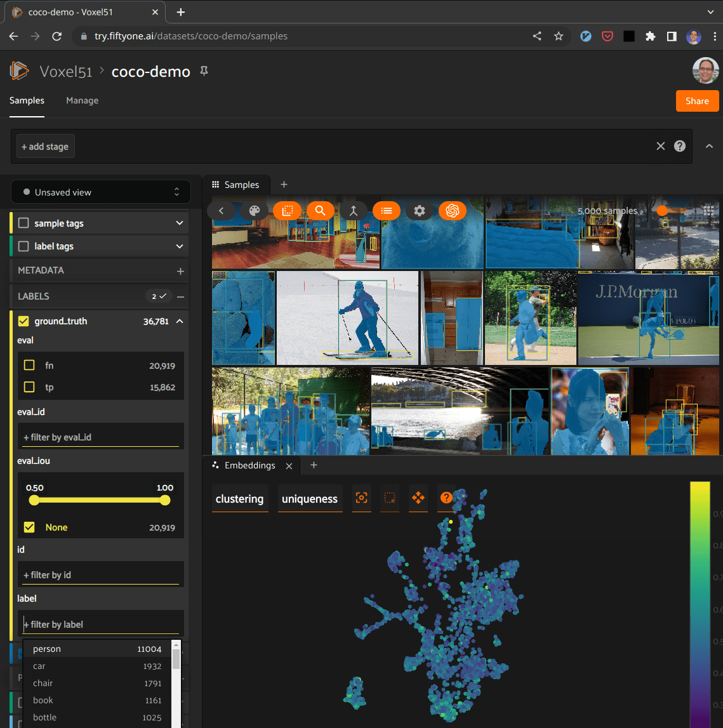Open the color scheme palette icon
The image size is (723, 728).
click(x=255, y=211)
